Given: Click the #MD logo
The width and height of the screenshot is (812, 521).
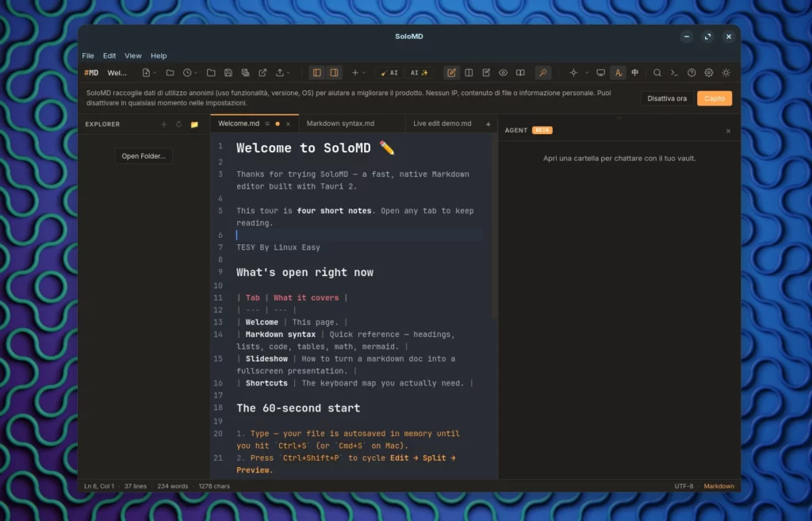Looking at the screenshot, I should click(91, 73).
